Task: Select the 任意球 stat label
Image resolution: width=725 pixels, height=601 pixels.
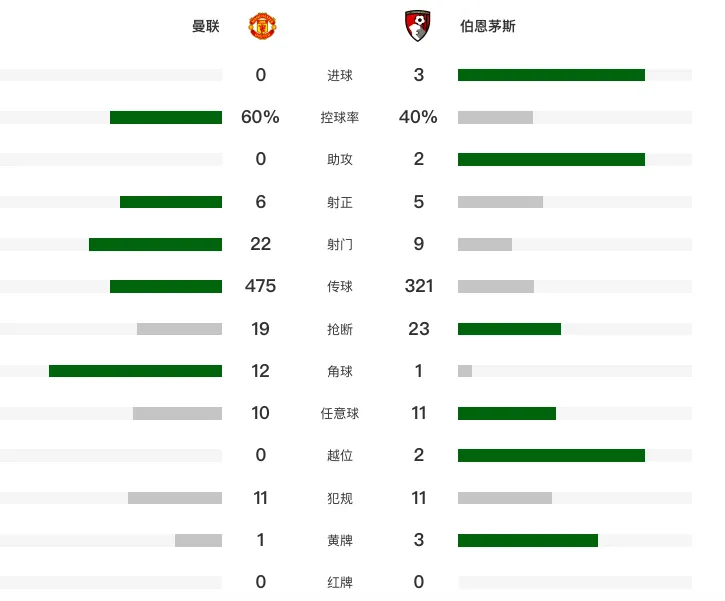Action: (x=340, y=413)
